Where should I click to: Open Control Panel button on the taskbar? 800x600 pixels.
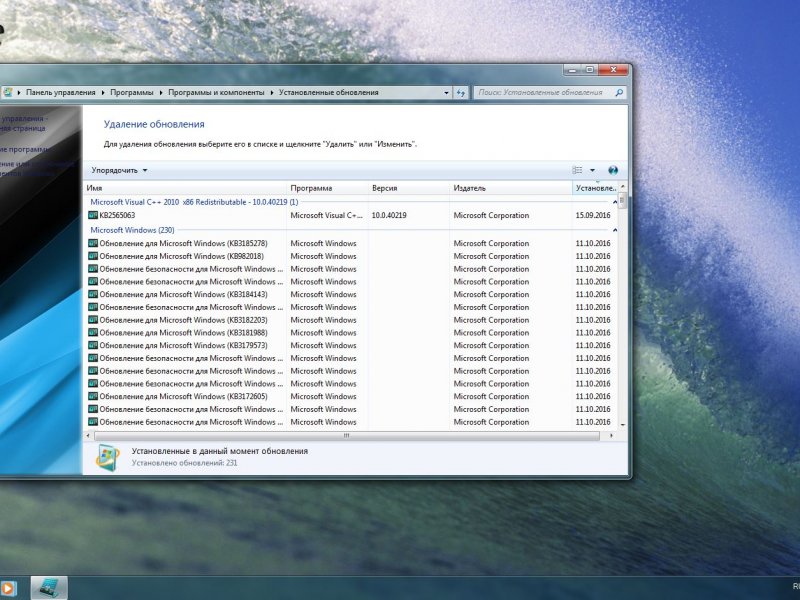49,588
